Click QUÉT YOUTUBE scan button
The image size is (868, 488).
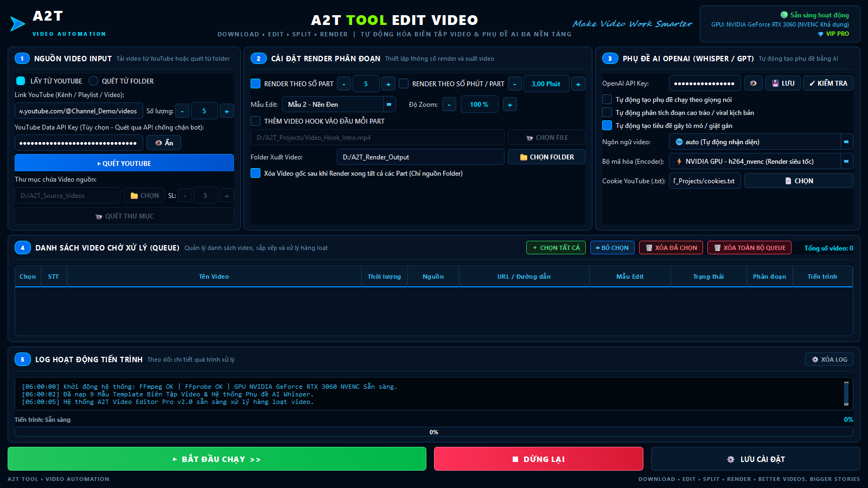(124, 163)
